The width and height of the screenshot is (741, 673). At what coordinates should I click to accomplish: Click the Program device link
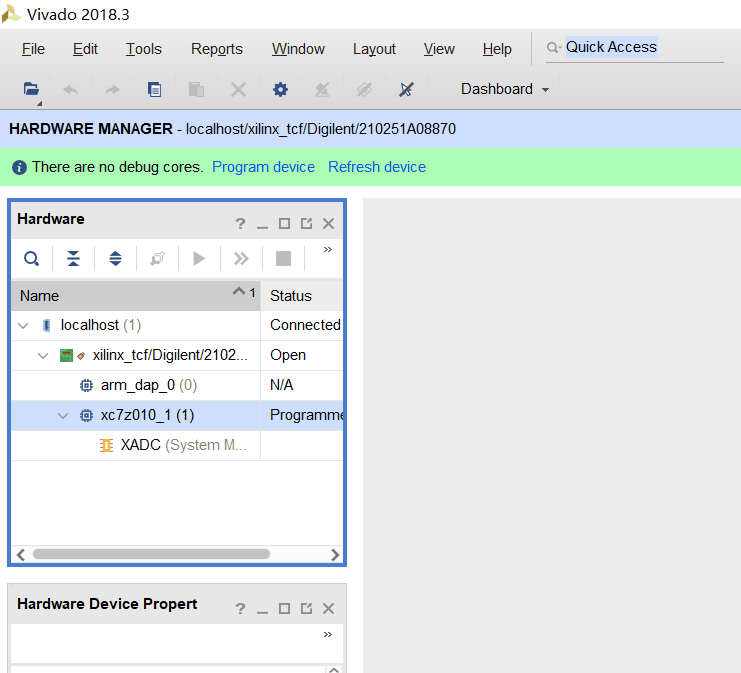[263, 167]
